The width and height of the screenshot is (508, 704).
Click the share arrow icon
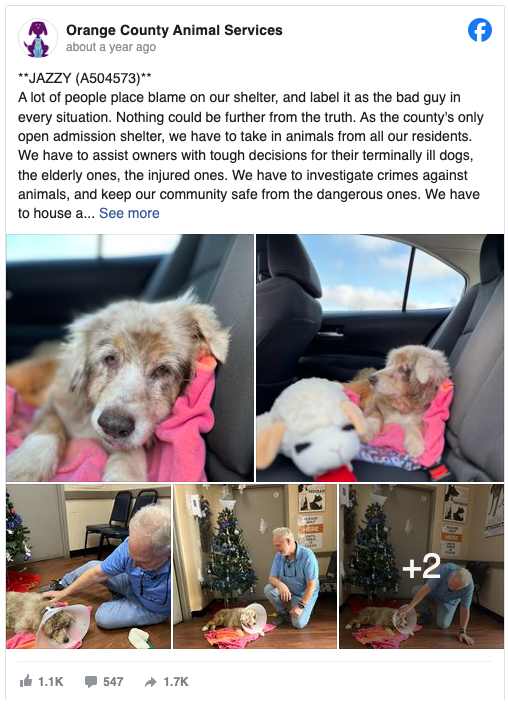click(x=150, y=682)
